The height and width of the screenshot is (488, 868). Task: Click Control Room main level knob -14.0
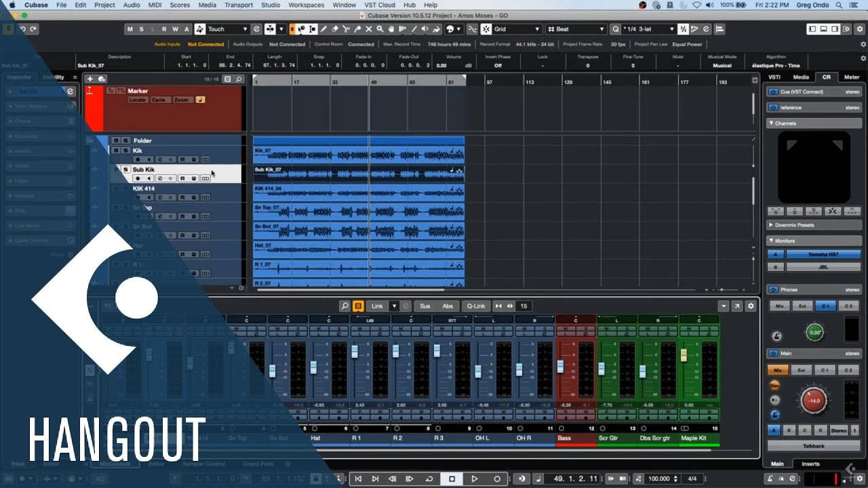(814, 401)
